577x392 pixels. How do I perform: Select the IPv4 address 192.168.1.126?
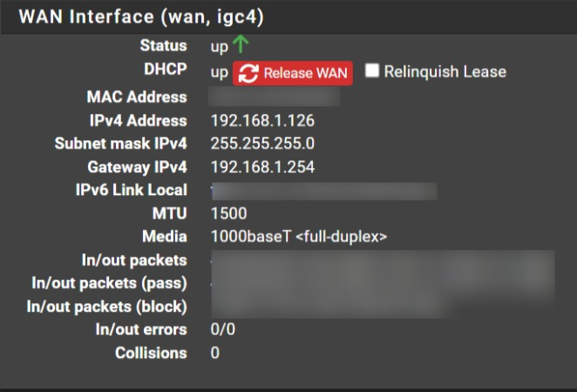(262, 120)
